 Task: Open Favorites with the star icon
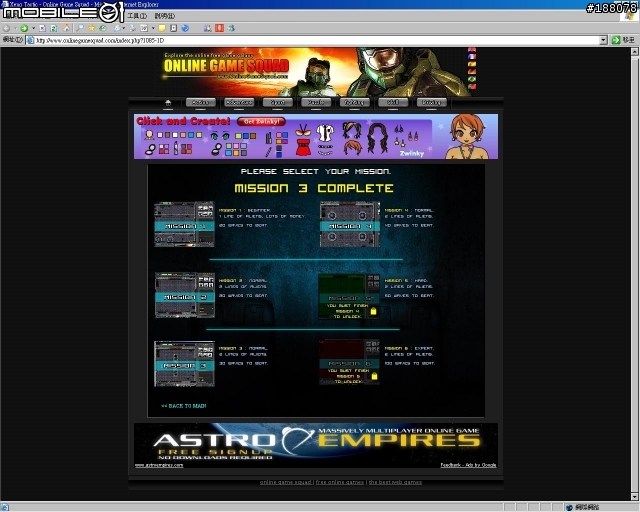pos(91,28)
